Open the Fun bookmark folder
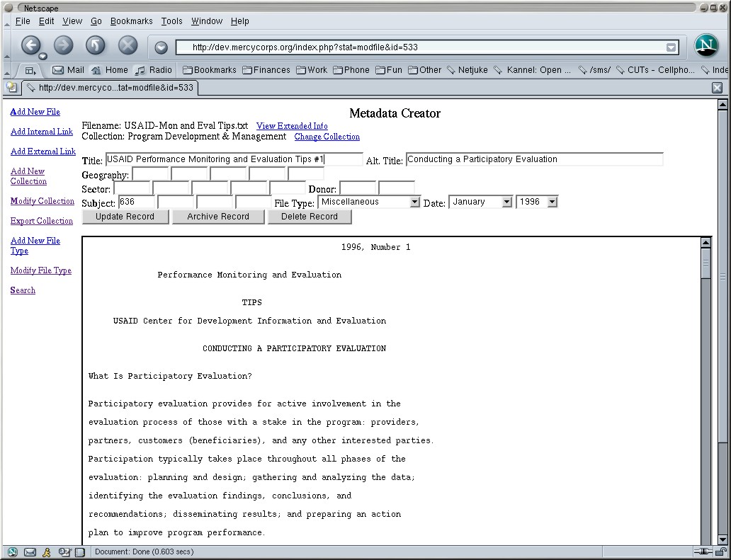This screenshot has height=560, width=731. 389,70
